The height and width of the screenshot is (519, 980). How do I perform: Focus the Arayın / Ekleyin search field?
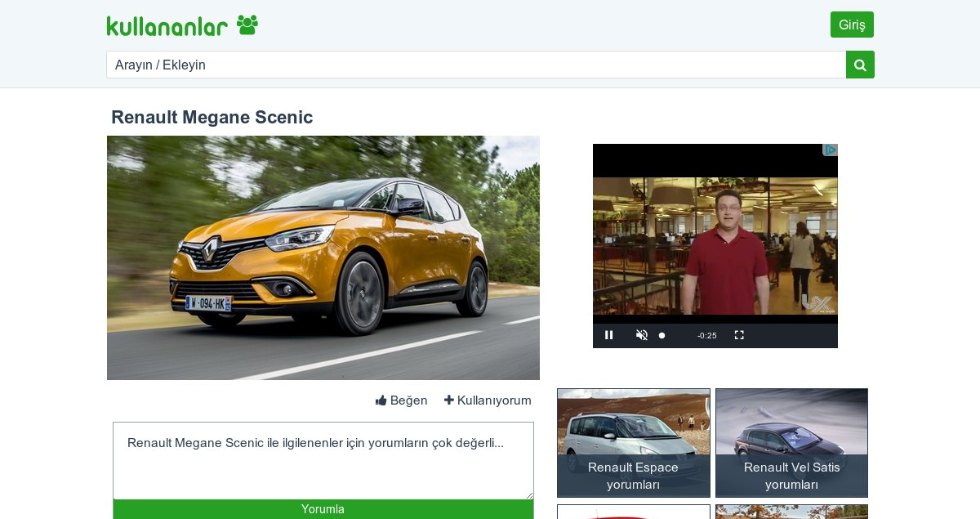coord(476,65)
